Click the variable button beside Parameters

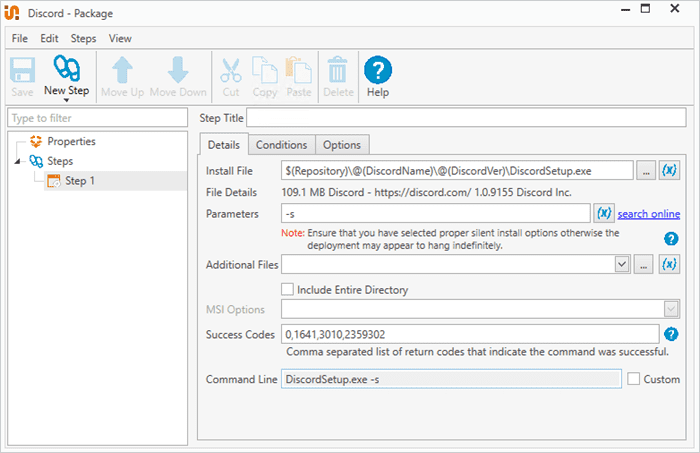tap(604, 213)
